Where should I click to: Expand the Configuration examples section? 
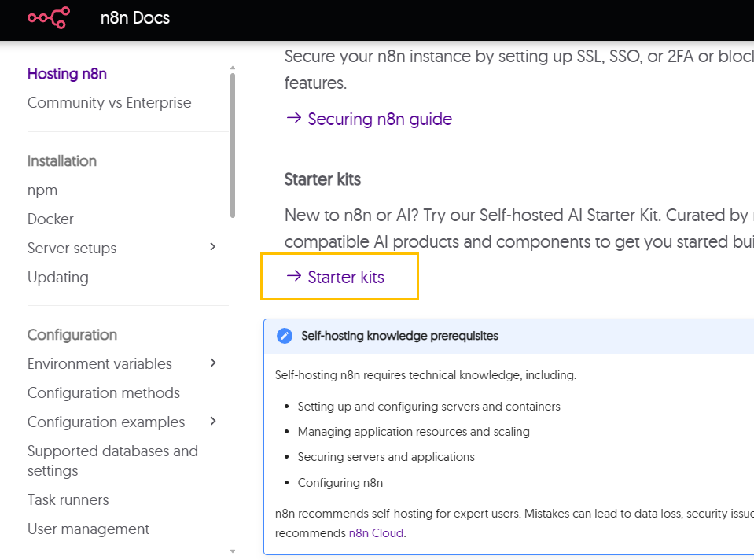click(212, 422)
